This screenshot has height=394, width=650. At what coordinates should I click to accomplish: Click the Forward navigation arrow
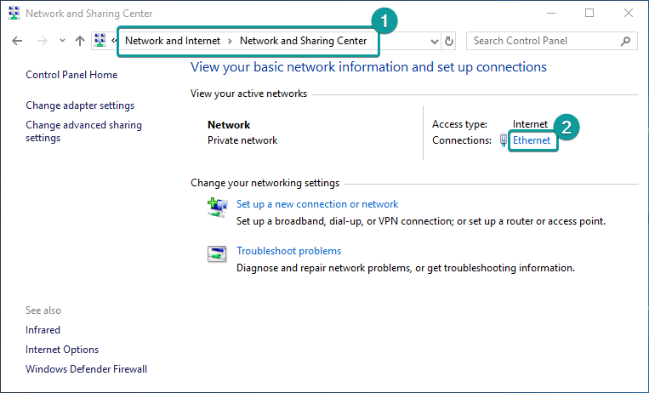pos(42,41)
